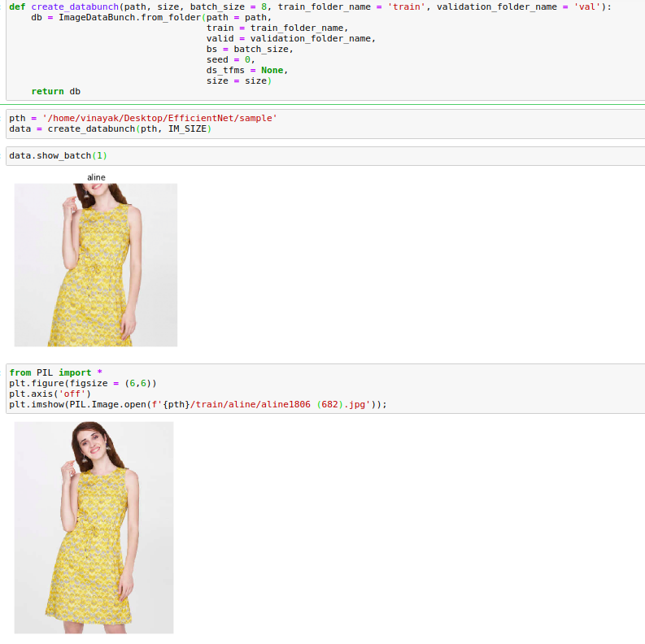
Task: Click the 'from PIL import *' line
Action: [55, 372]
